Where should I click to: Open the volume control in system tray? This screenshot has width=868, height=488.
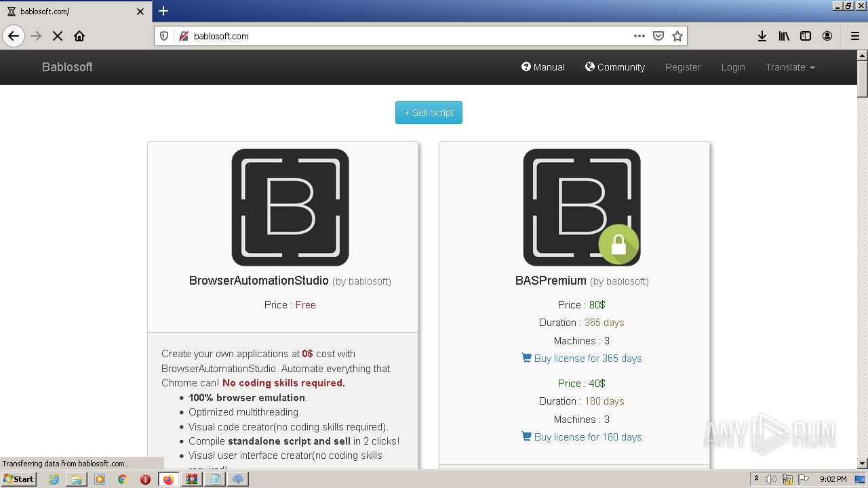(x=771, y=479)
